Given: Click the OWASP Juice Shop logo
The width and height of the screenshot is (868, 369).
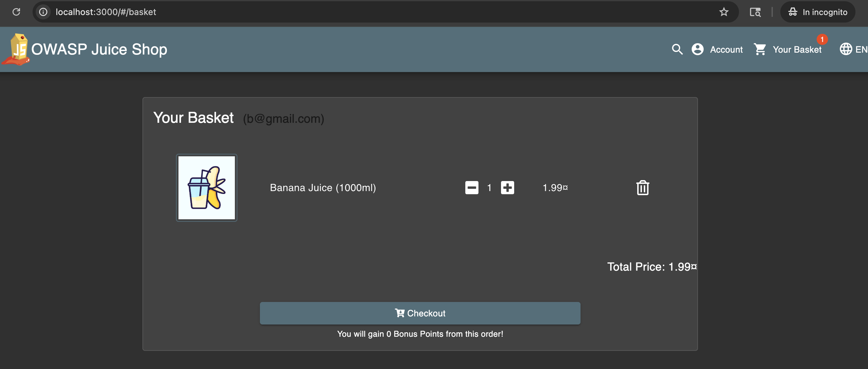Looking at the screenshot, I should click(16, 49).
